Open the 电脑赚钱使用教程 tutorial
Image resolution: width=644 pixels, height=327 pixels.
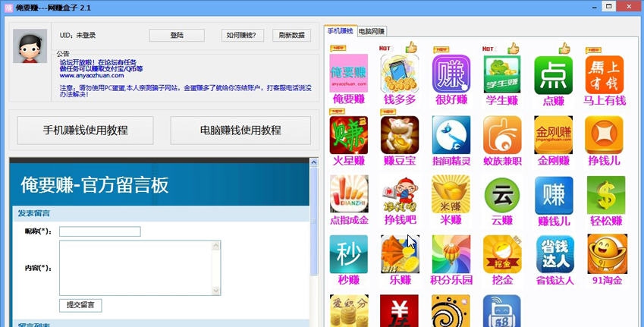pos(240,130)
